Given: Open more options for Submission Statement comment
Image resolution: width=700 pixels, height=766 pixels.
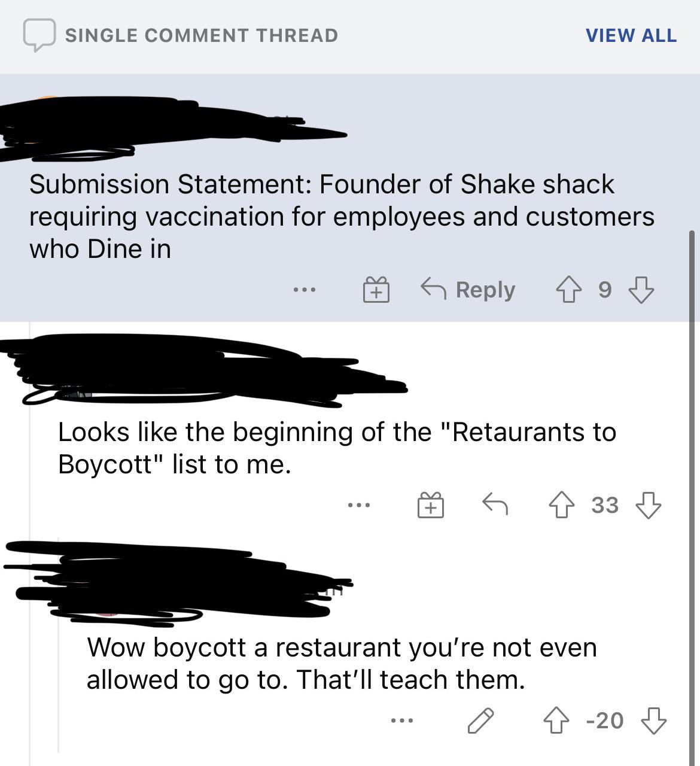Looking at the screenshot, I should [304, 291].
